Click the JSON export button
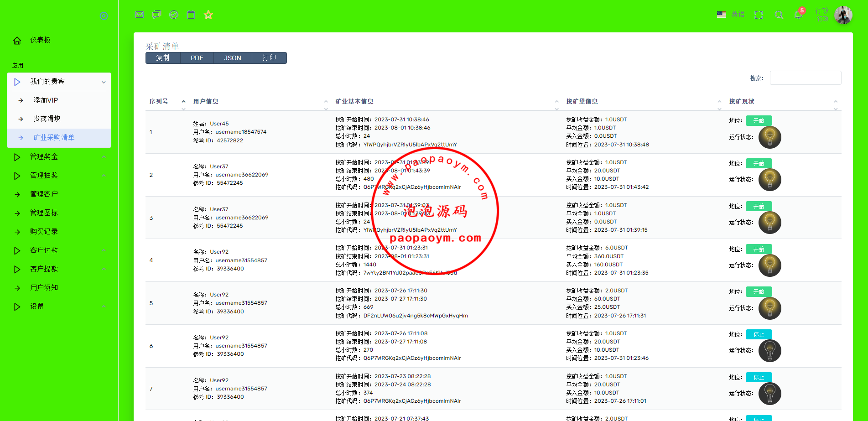This screenshot has width=868, height=421. pos(233,58)
